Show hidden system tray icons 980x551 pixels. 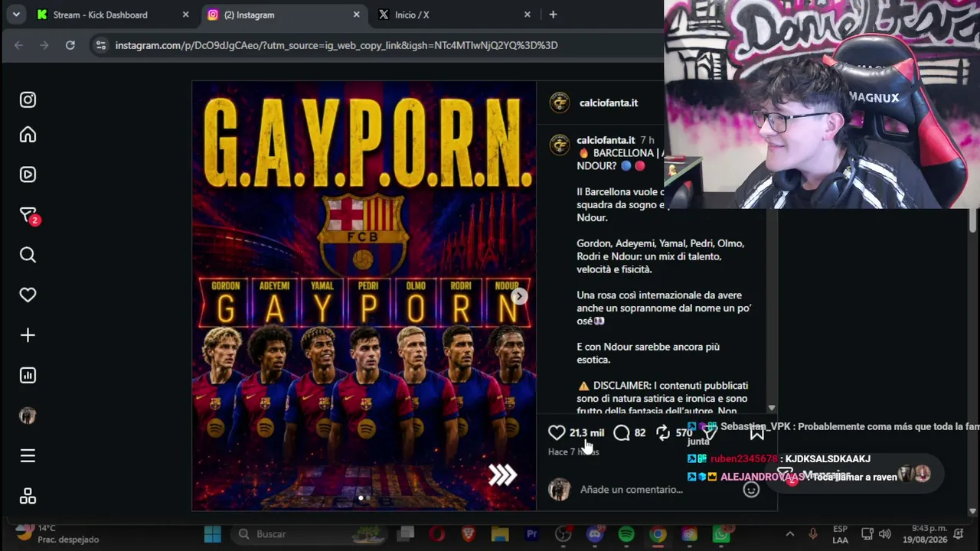(x=790, y=534)
